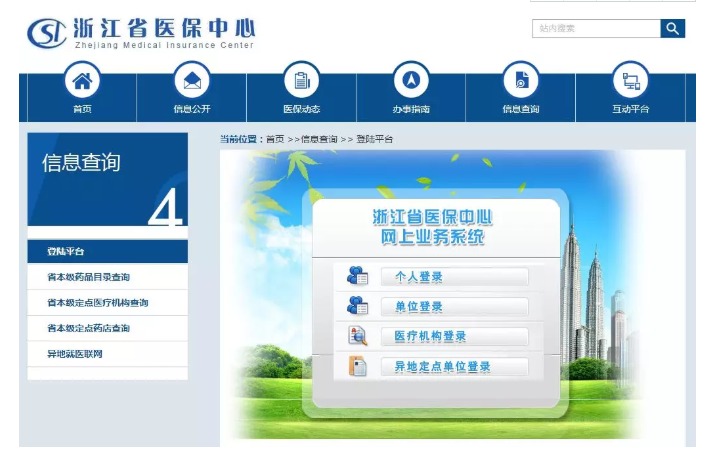The height and width of the screenshot is (454, 708).
Task: Select 登陆平台 in the sidebar
Action: point(107,252)
